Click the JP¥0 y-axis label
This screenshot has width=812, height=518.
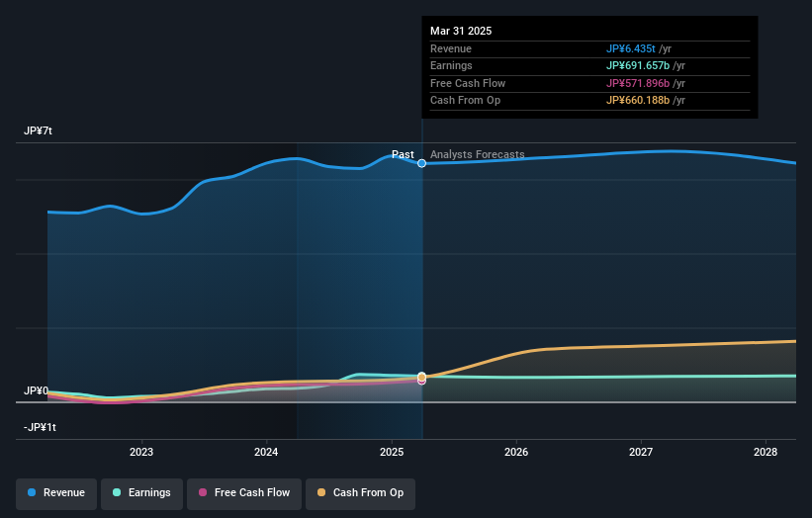36,390
